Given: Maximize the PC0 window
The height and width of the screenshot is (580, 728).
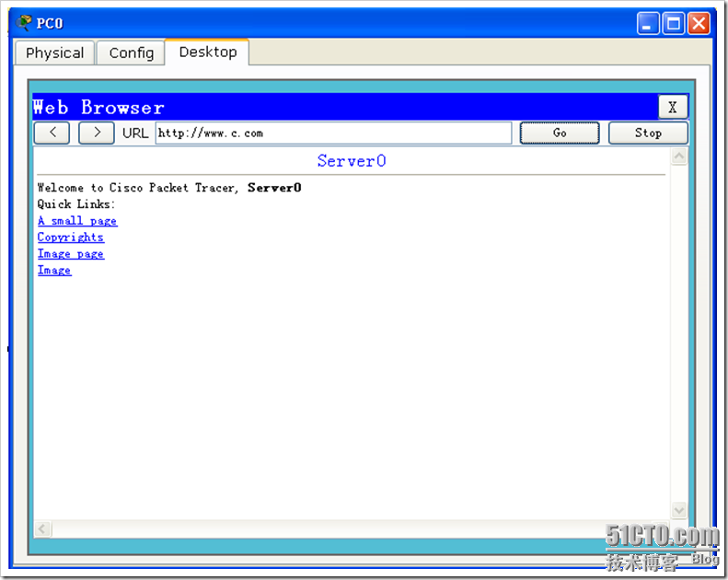Looking at the screenshot, I should (x=674, y=23).
